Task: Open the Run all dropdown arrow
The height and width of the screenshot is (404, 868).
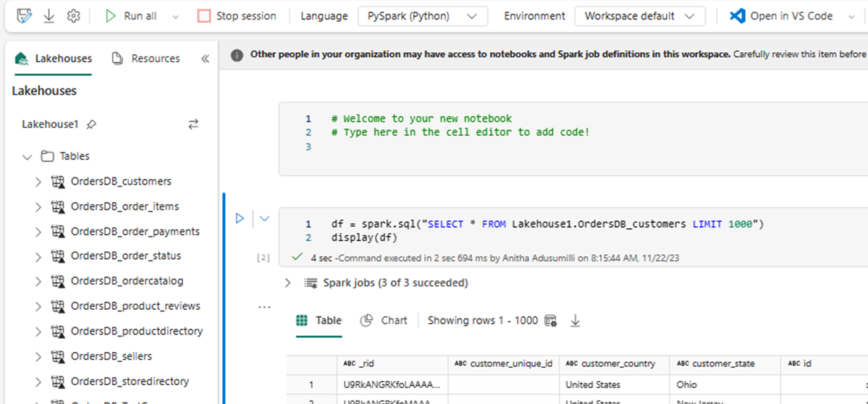Action: (x=176, y=17)
